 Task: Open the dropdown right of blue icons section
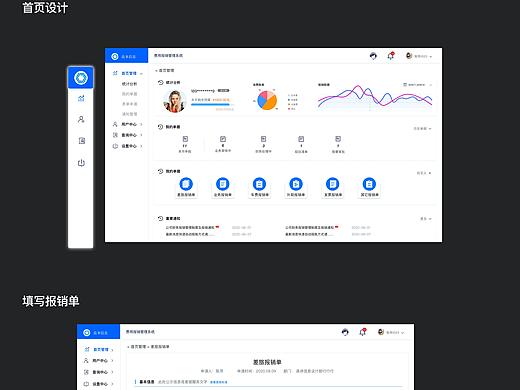coord(424,173)
